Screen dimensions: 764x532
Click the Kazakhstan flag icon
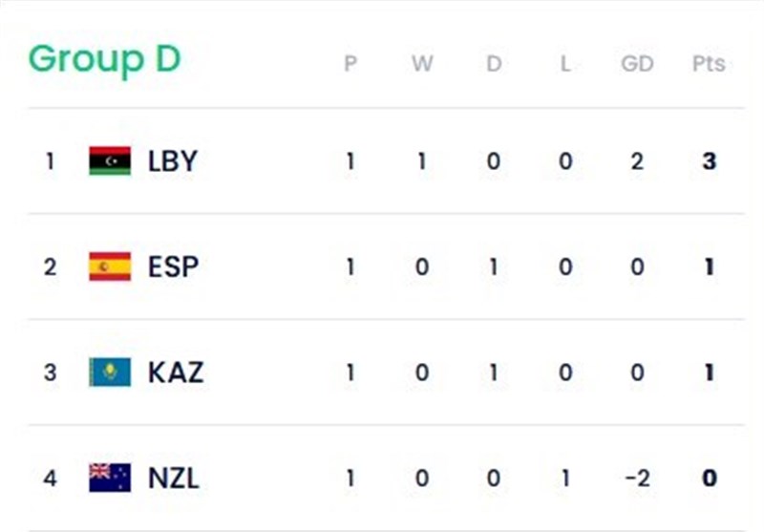(x=110, y=372)
